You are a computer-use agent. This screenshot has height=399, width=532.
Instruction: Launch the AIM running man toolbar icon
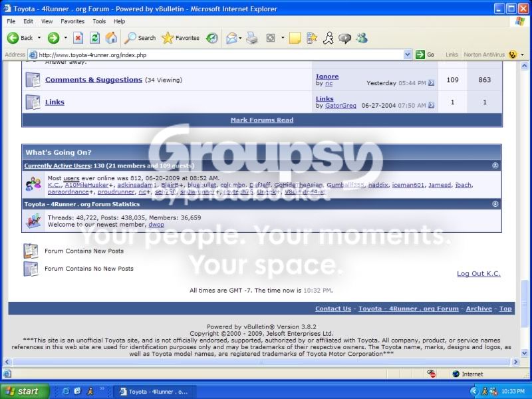coord(328,38)
